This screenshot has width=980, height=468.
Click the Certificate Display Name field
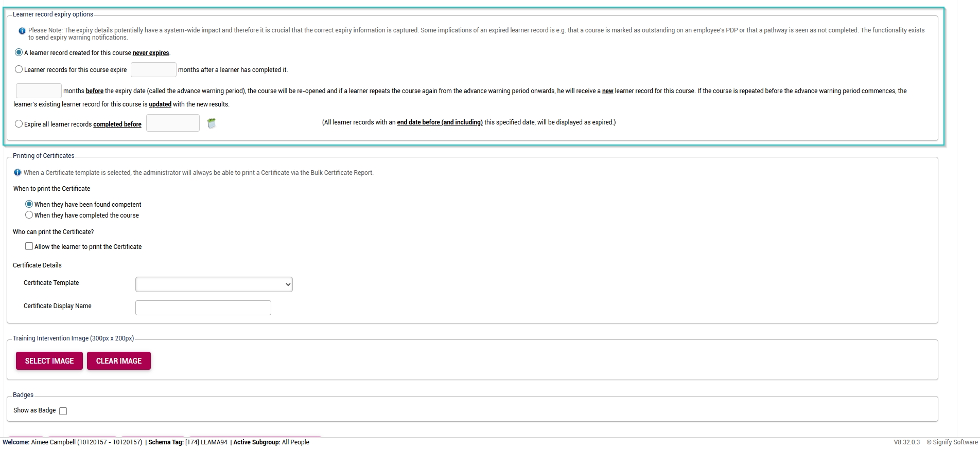coord(203,308)
